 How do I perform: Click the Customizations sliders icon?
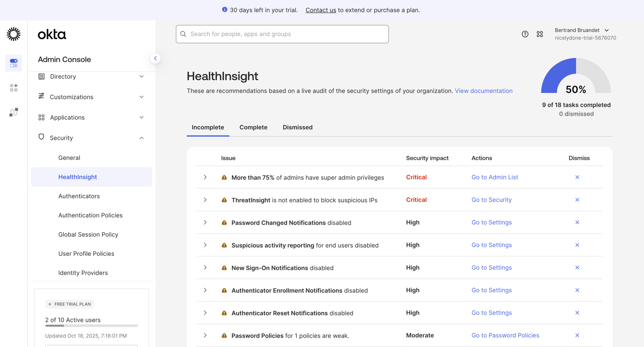[41, 96]
